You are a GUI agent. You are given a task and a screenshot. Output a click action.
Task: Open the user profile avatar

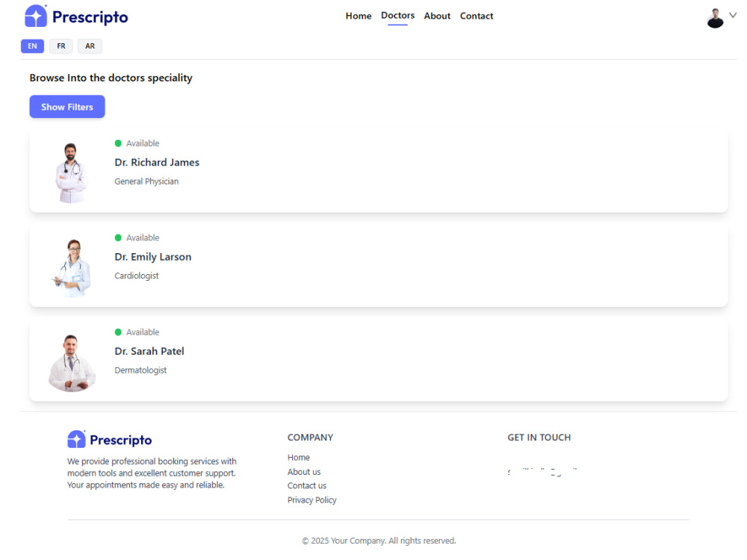pyautogui.click(x=715, y=19)
